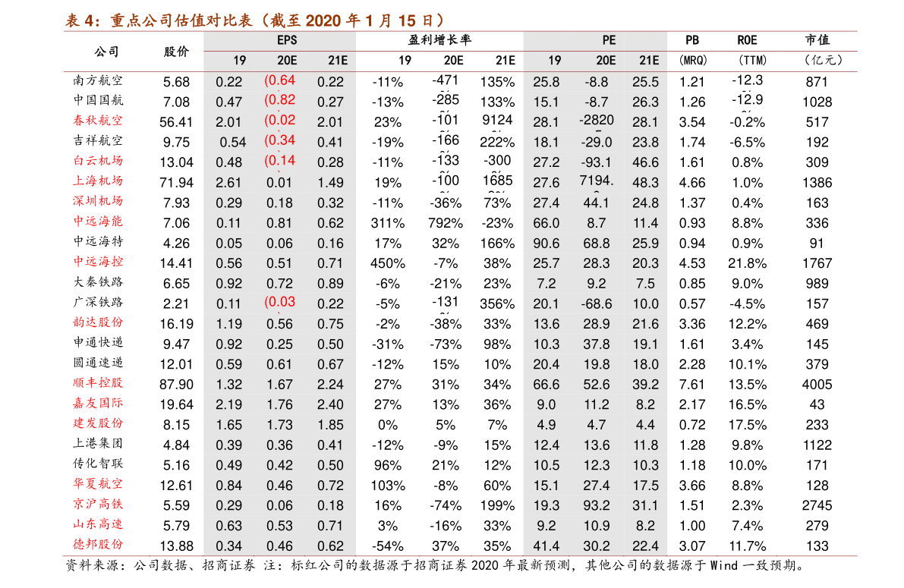
Task: Click the 深圳机场 company name
Action: click(x=98, y=201)
